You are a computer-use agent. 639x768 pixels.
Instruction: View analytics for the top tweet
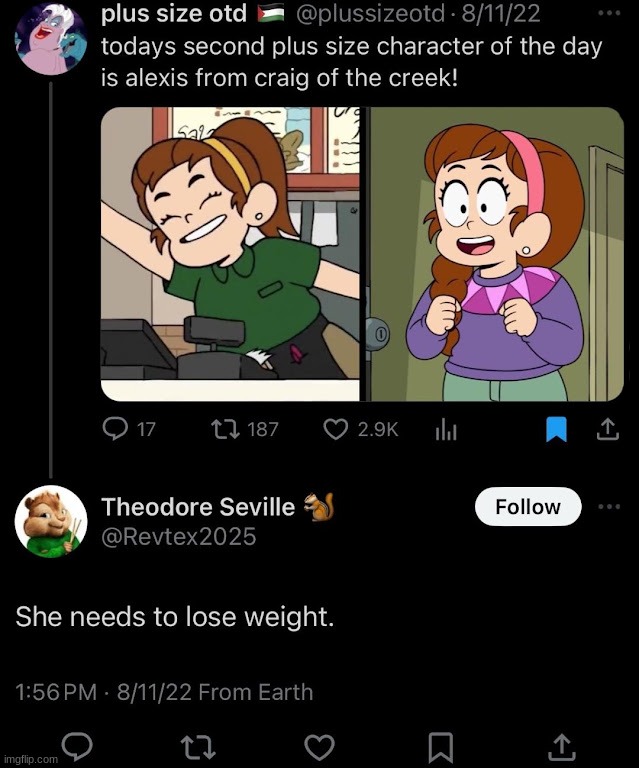click(x=446, y=430)
